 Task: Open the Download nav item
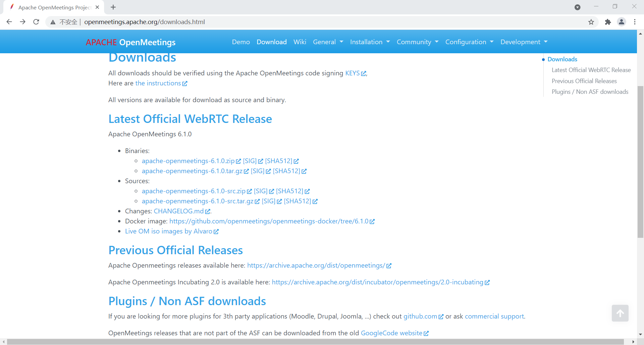pos(272,42)
